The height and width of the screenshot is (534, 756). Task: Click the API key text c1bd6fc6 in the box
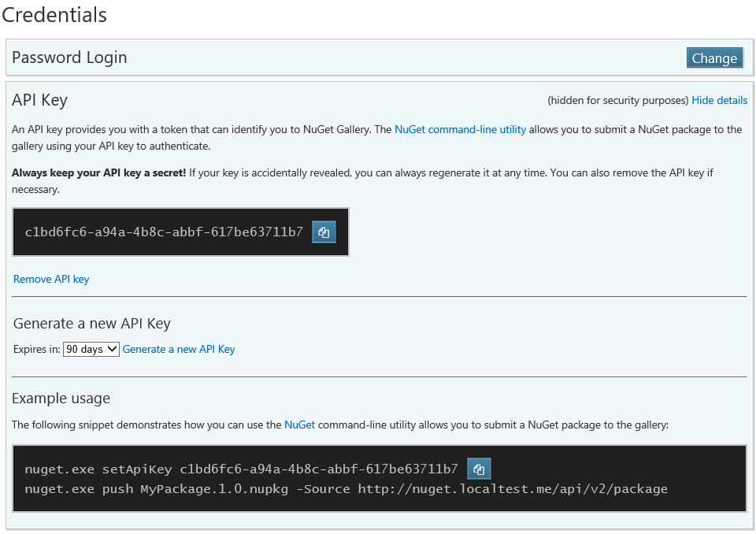(x=164, y=232)
